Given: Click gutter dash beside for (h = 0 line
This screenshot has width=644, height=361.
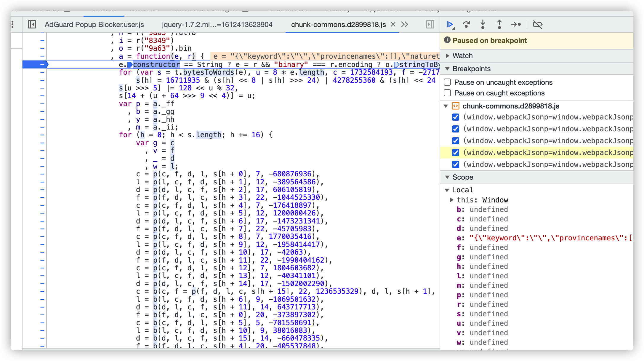Looking at the screenshot, I should coord(42,135).
